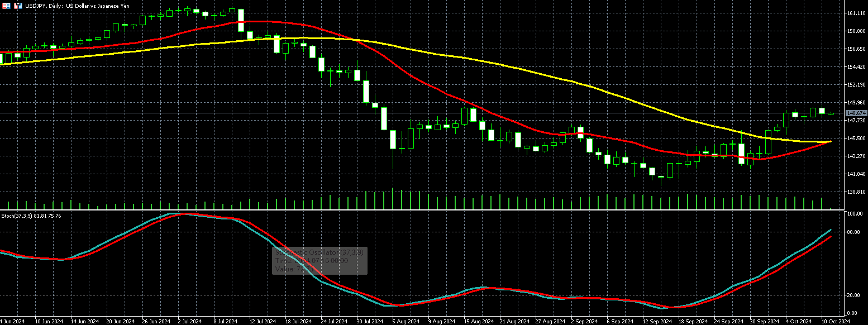The width and height of the screenshot is (868, 325).
Task: Click the 2 Jul 2024 date label
Action: tap(189, 322)
